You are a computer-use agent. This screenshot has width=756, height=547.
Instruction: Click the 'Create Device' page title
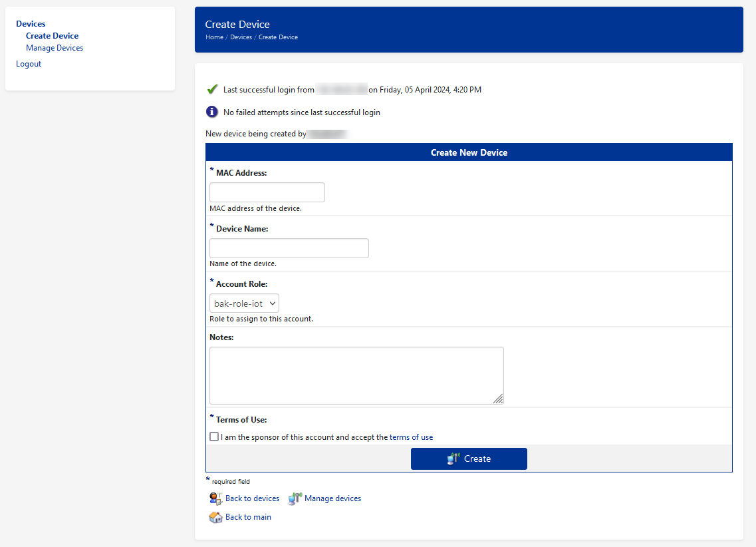(x=237, y=24)
